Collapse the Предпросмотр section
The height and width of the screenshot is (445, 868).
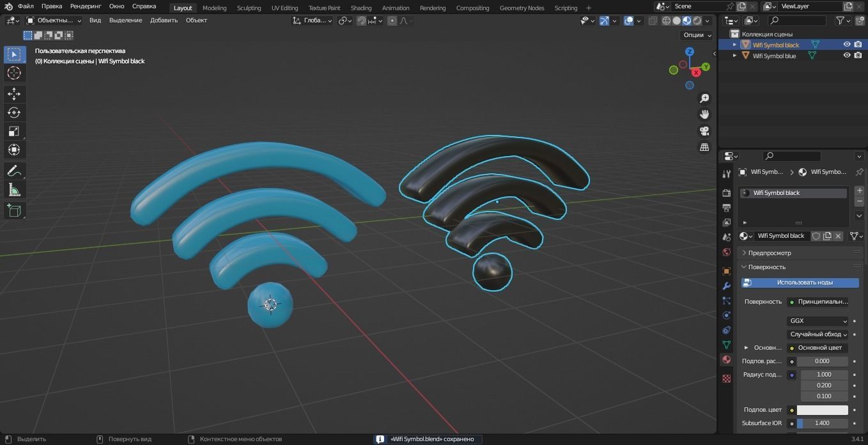coord(770,253)
